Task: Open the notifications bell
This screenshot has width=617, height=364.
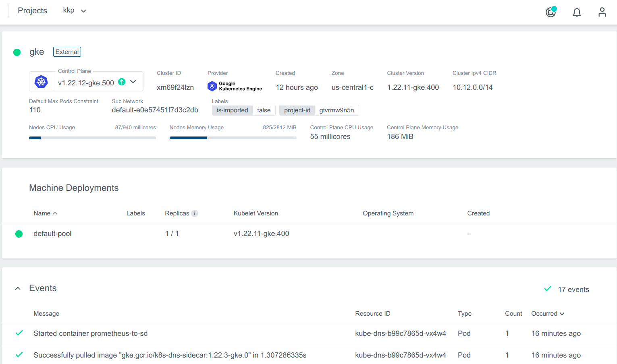Action: [577, 12]
